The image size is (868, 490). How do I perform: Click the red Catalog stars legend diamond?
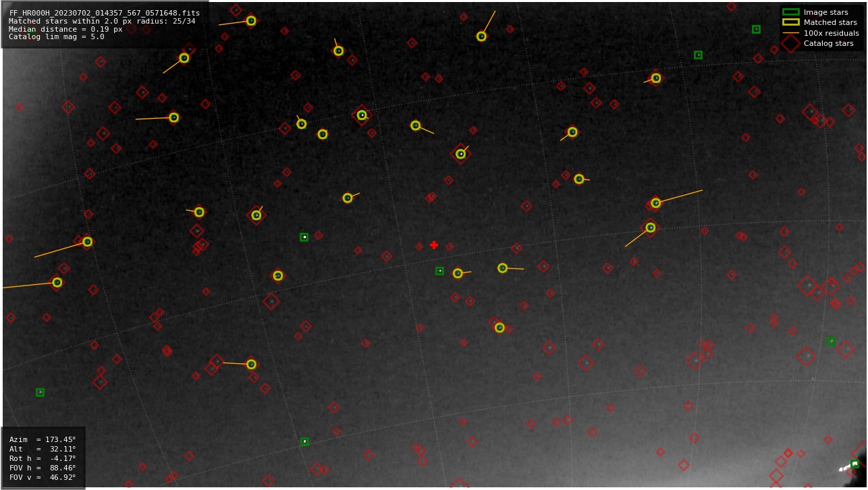point(790,43)
